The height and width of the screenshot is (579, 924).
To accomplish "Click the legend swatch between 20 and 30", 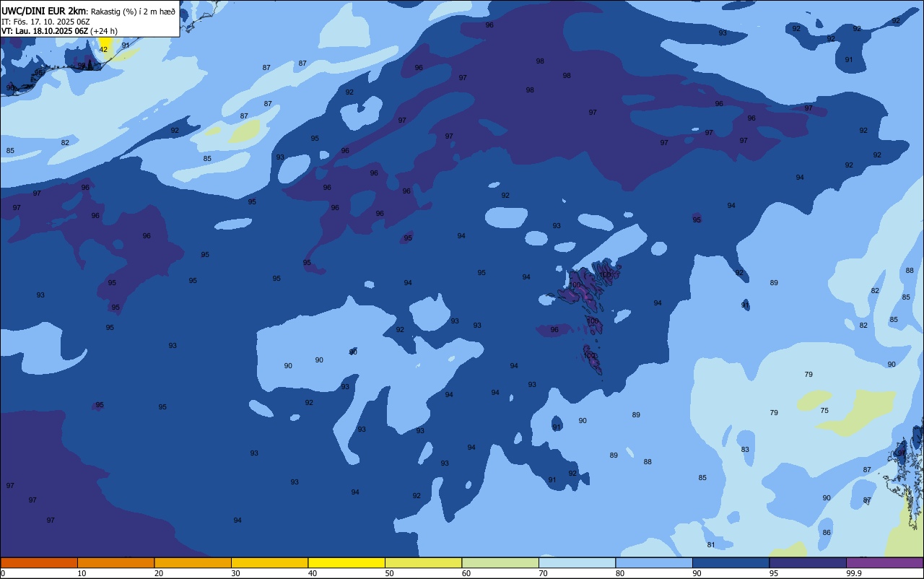I will coord(193,562).
